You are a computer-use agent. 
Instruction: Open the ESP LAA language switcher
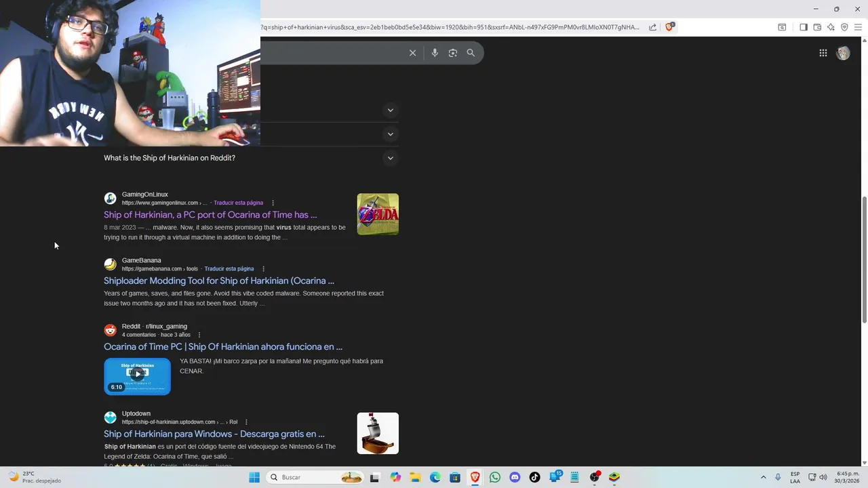pyautogui.click(x=795, y=477)
